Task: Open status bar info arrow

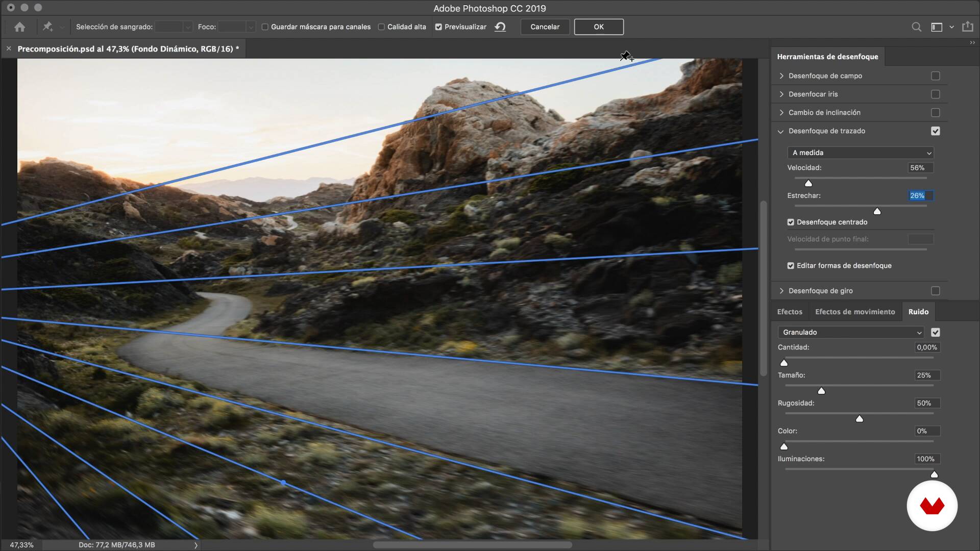Action: [x=196, y=545]
